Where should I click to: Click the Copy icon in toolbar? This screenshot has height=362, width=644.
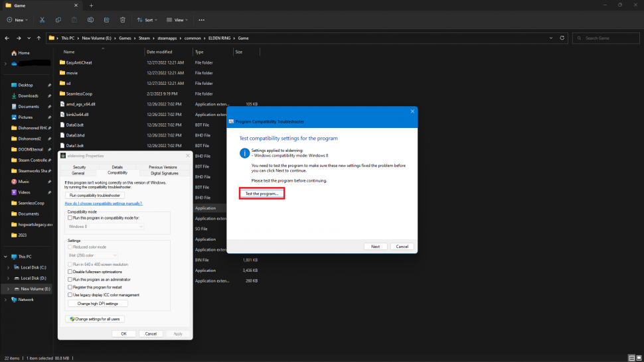click(x=58, y=20)
